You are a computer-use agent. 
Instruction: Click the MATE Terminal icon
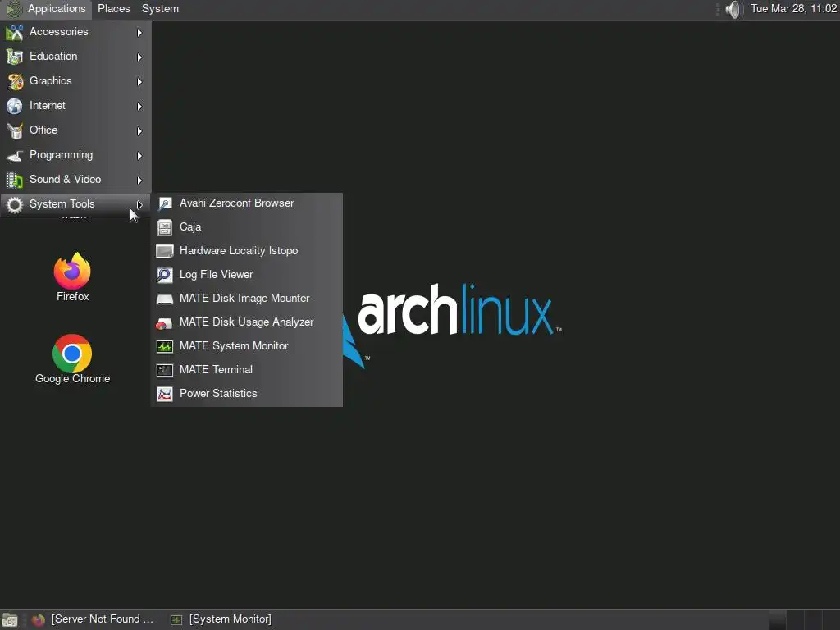(x=164, y=370)
